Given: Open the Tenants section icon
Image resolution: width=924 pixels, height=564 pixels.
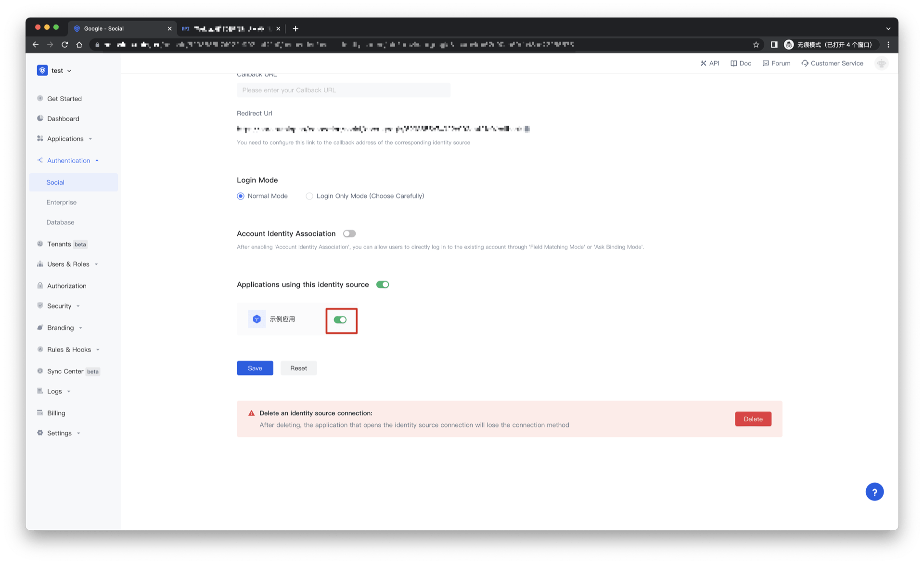Looking at the screenshot, I should point(40,244).
